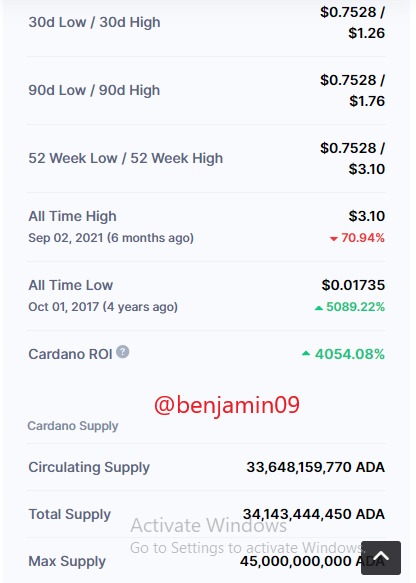This screenshot has height=583, width=416.
Task: Click the green up arrow beside 4054.08%
Action: (x=306, y=354)
